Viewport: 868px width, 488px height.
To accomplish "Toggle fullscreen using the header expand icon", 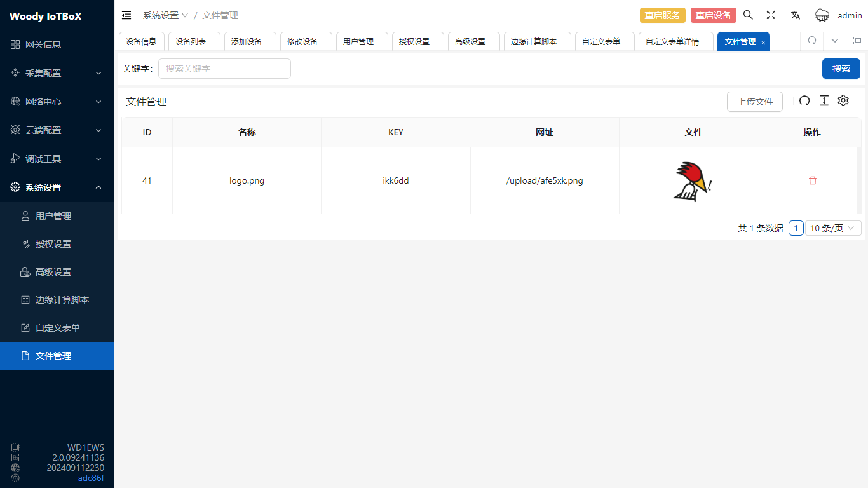I will pyautogui.click(x=771, y=15).
